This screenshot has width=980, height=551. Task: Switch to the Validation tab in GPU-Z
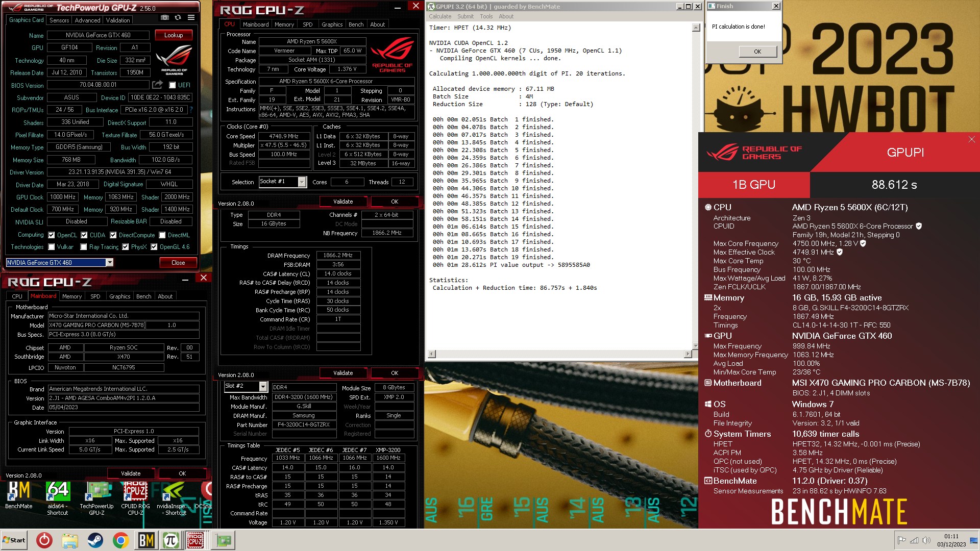[x=118, y=20]
